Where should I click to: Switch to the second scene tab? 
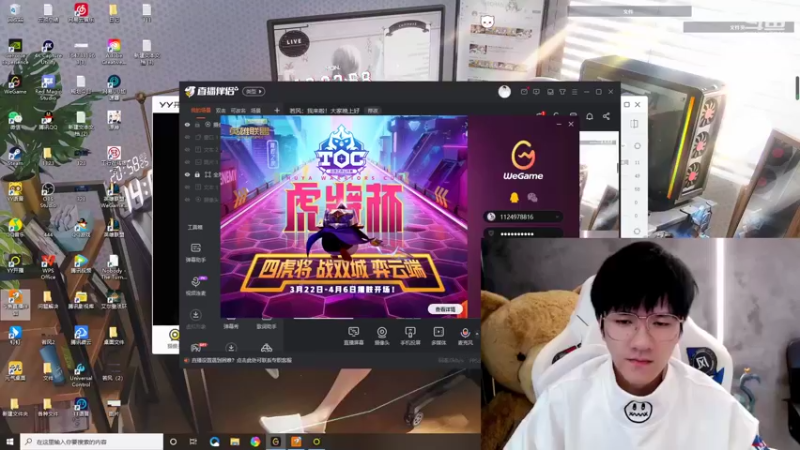221,110
